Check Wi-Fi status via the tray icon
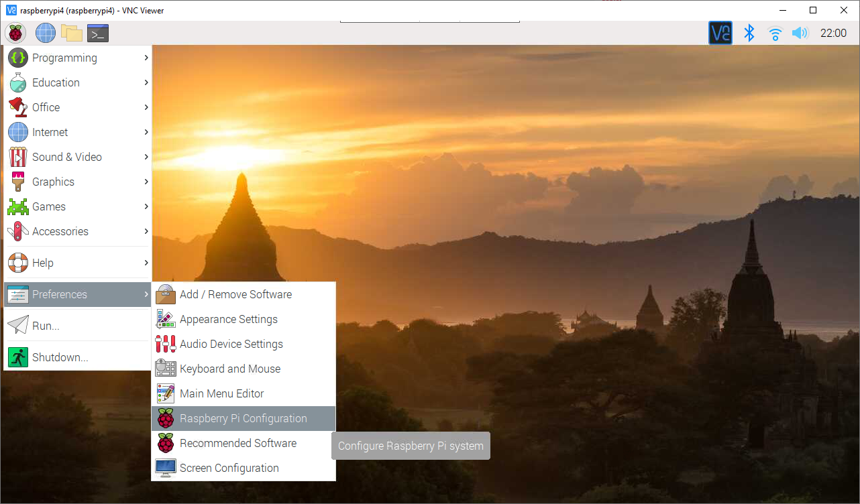860x504 pixels. [x=775, y=32]
